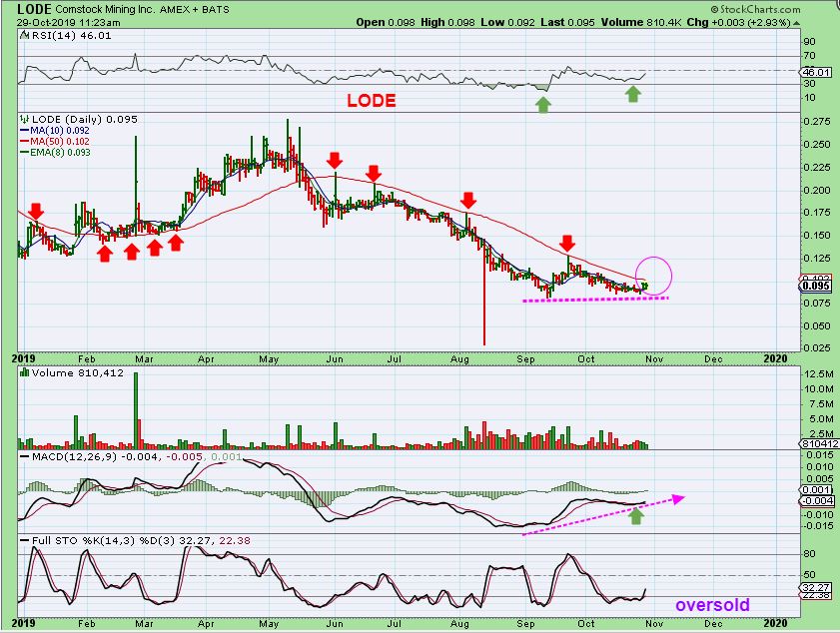This screenshot has width=840, height=633.
Task: Click the RSI(14) legend icon
Action: [25, 35]
